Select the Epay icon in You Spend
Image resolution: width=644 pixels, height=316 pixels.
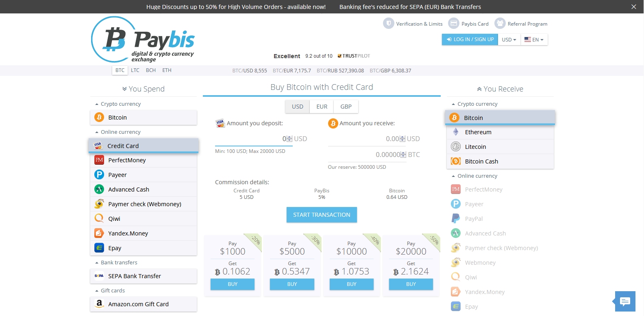[99, 248]
